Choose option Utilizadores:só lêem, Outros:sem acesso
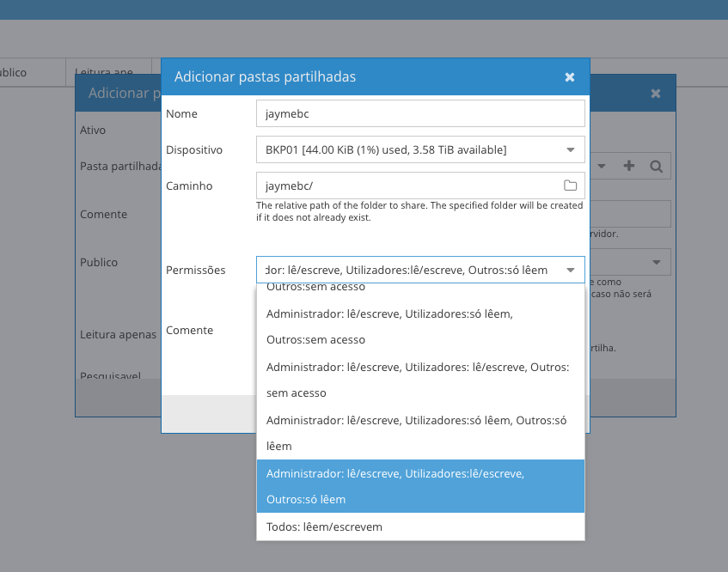Viewport: 728px width, 572px height. pos(419,326)
